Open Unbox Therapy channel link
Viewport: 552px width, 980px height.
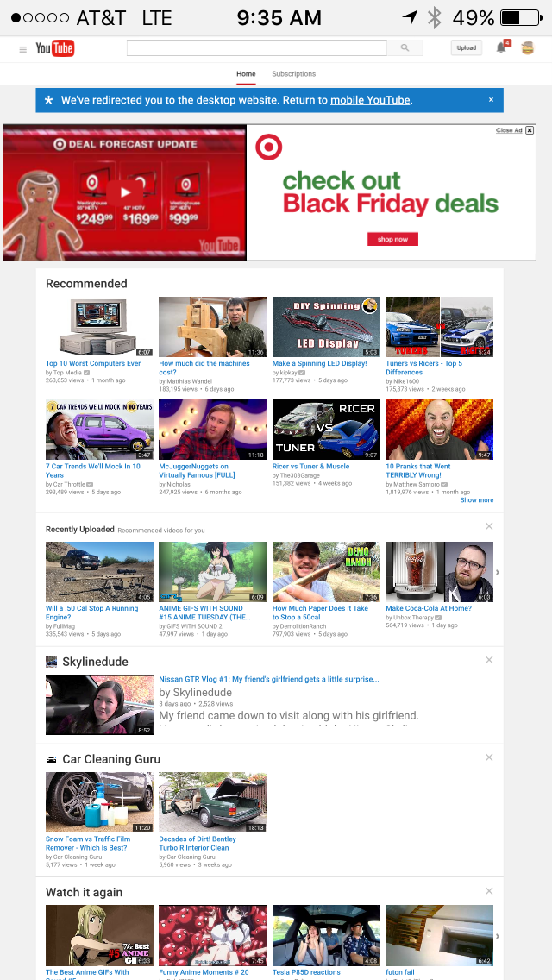412,617
